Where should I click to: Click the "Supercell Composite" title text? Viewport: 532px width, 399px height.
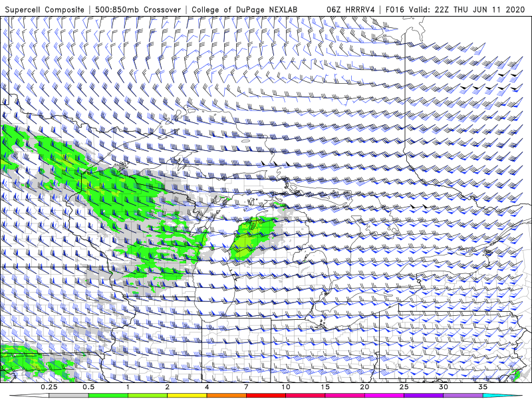[45, 9]
